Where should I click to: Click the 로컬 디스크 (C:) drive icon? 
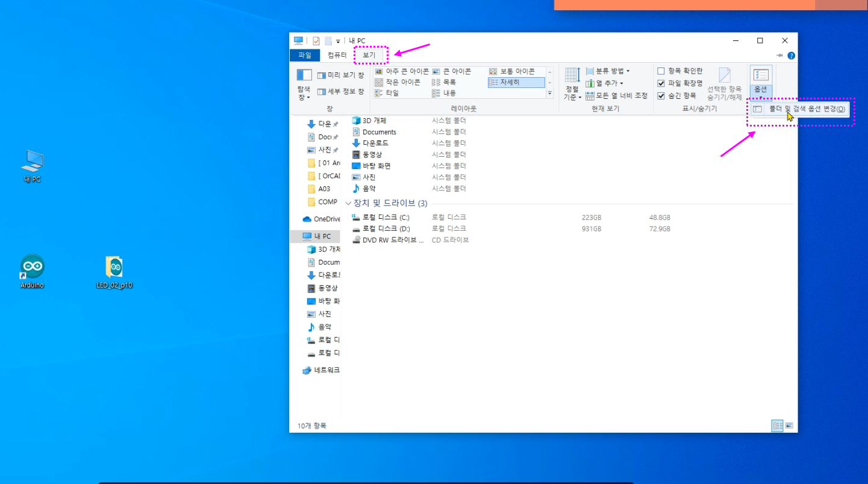tap(356, 217)
